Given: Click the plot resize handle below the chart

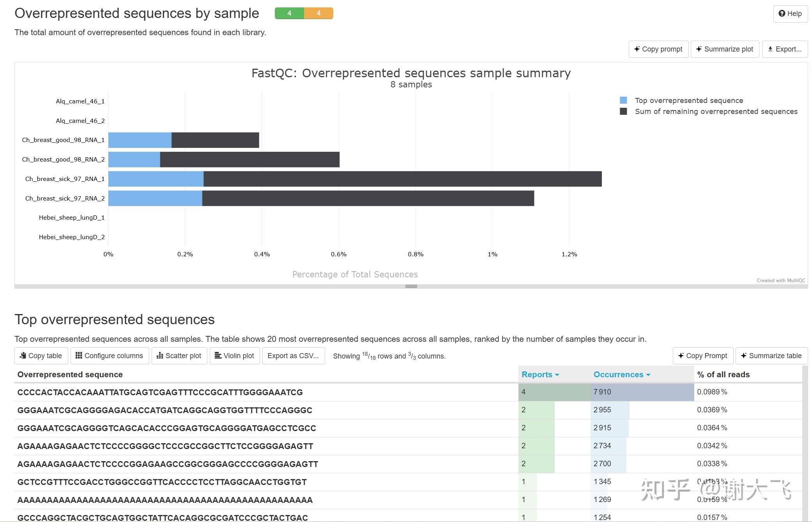Looking at the screenshot, I should [411, 286].
